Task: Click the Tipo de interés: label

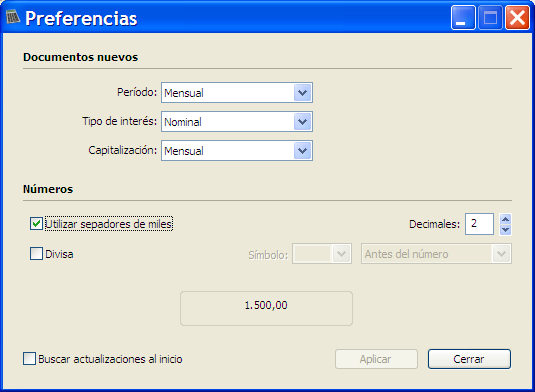Action: point(119,121)
